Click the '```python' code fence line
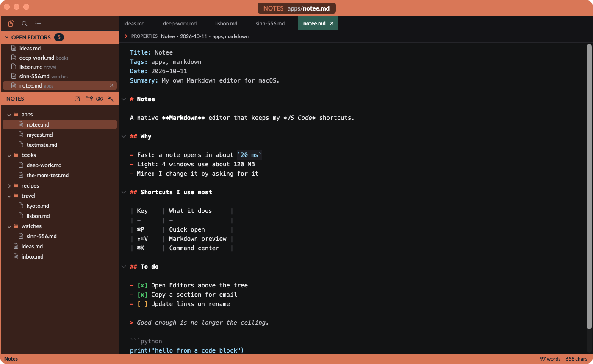The height and width of the screenshot is (364, 593). click(x=146, y=341)
